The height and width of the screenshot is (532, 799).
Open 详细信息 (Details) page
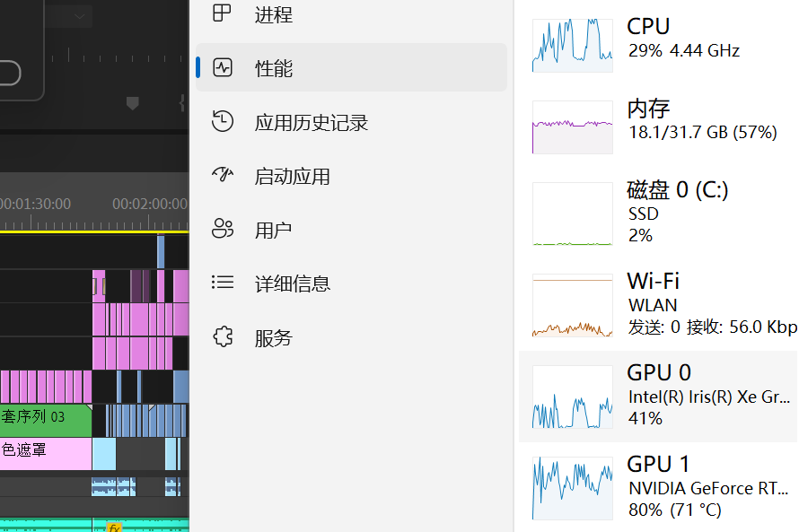pyautogui.click(x=351, y=283)
